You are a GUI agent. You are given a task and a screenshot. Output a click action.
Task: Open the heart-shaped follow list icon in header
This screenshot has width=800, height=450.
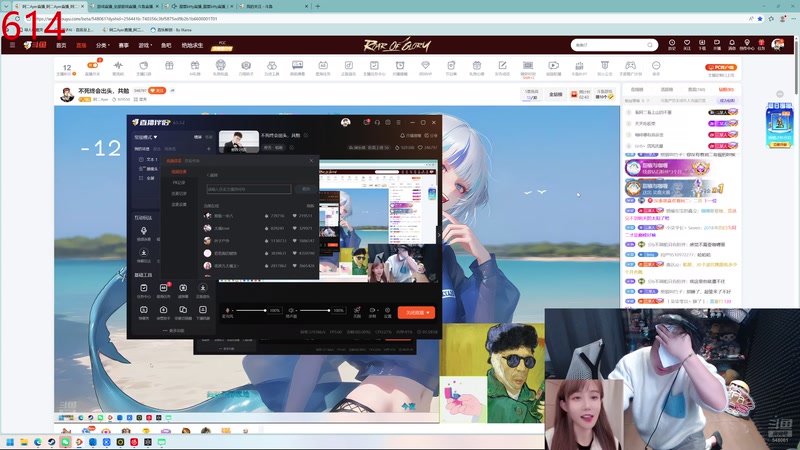coord(687,43)
